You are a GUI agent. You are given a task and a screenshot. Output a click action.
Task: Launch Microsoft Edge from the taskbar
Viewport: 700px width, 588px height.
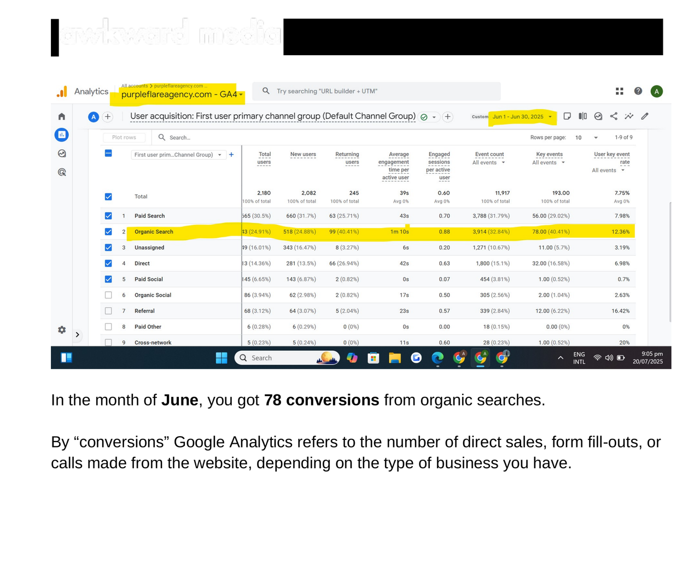point(437,358)
